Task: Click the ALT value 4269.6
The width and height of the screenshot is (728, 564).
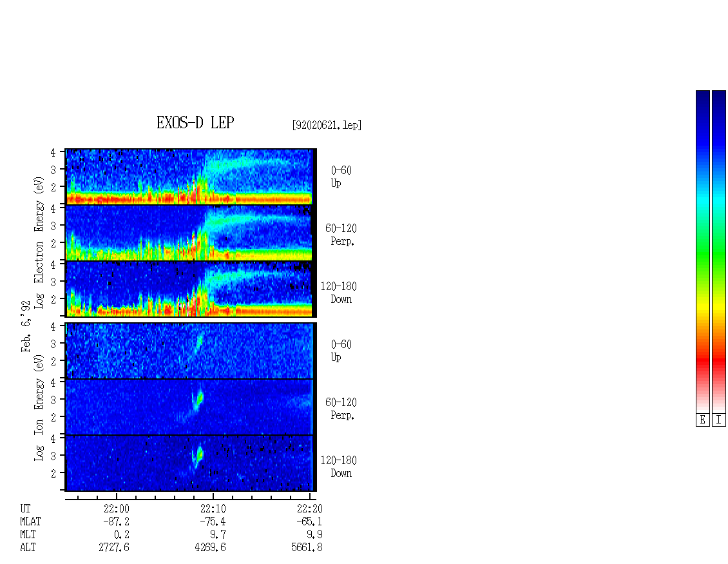Action: pos(210,548)
